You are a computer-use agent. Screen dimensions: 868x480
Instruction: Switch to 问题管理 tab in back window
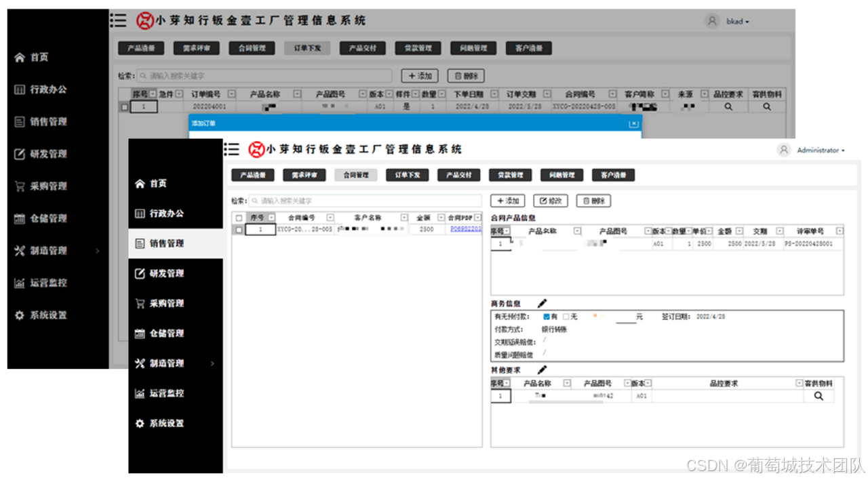(473, 48)
